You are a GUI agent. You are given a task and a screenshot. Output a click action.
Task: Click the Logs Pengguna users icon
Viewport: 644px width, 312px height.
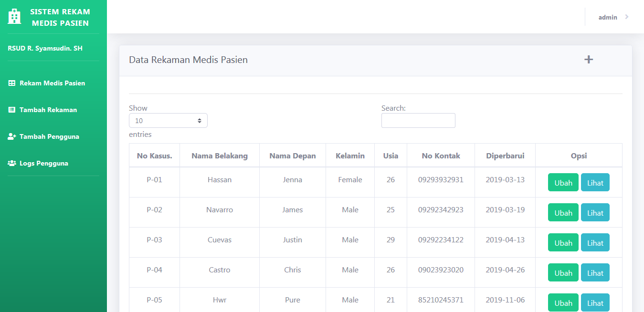[12, 163]
